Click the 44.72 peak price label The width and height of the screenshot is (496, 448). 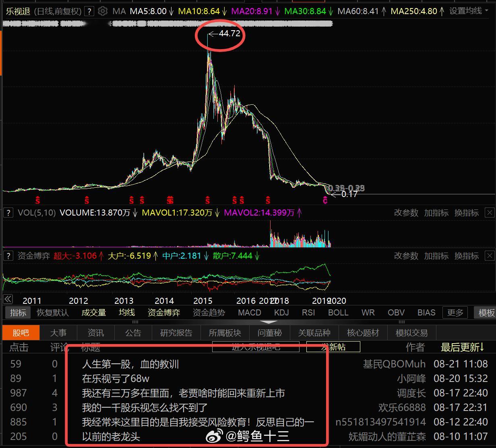(x=229, y=33)
